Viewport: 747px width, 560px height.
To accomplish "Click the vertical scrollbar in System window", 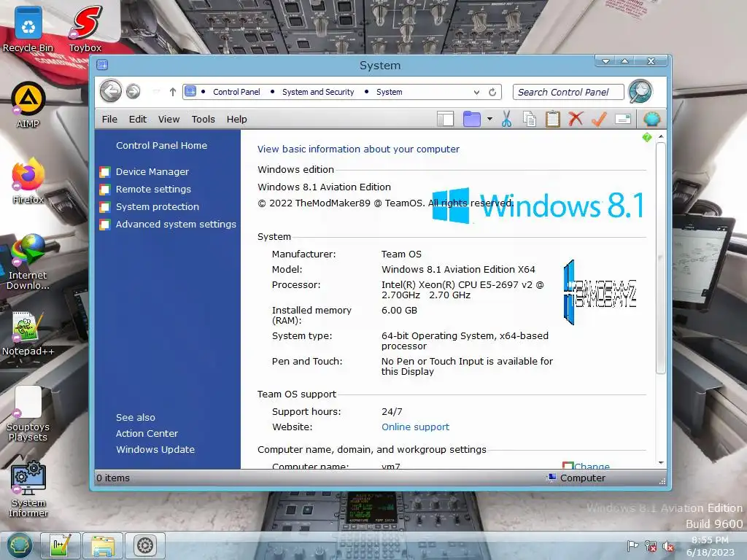I will tap(660, 257).
